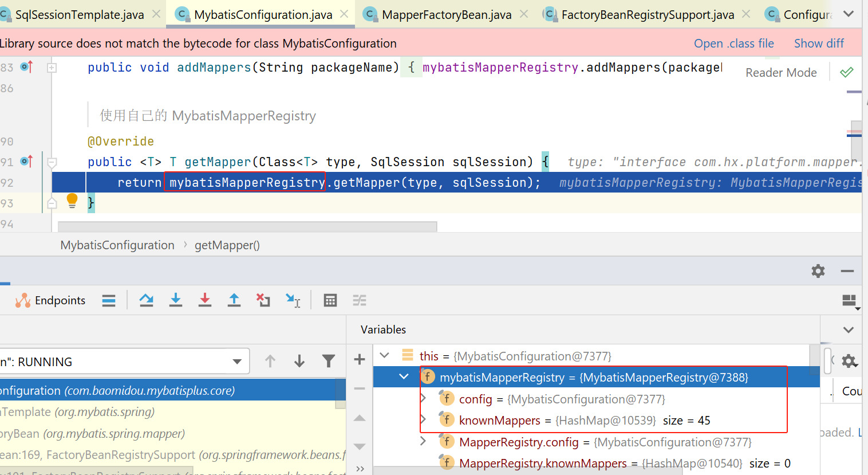Click the 'Show diff' link

coord(818,44)
